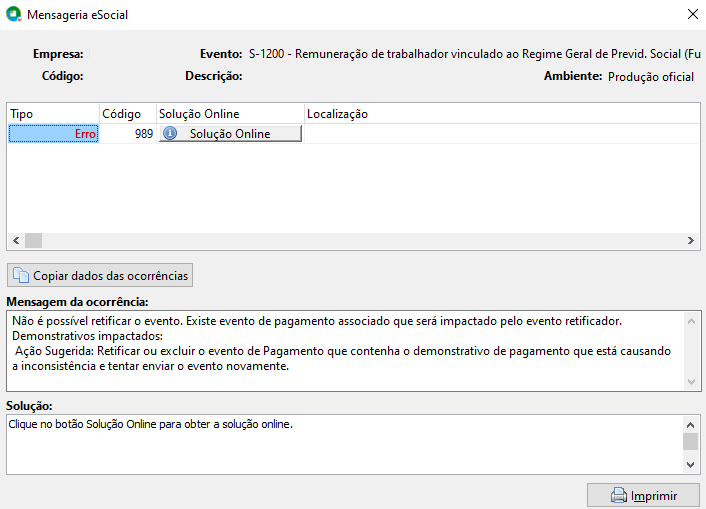Screen dimensions: 706x509
Task: Click the Tipo column header
Action: pyautogui.click(x=53, y=114)
